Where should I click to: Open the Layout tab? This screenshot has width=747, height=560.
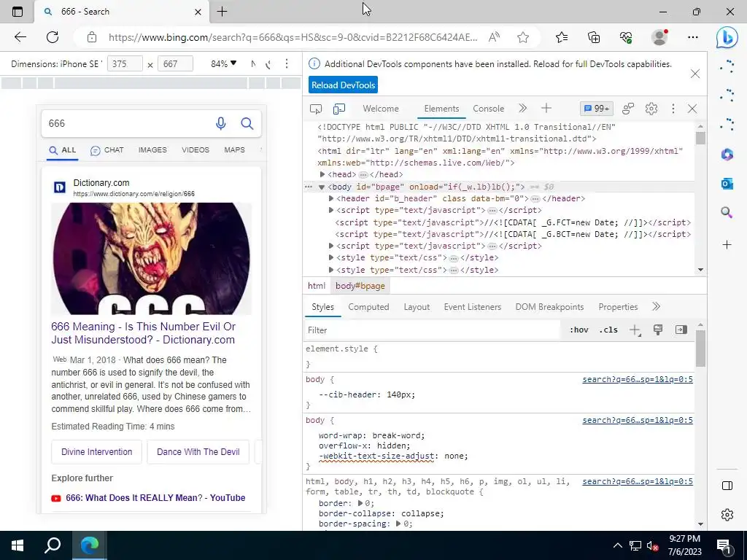pos(417,307)
